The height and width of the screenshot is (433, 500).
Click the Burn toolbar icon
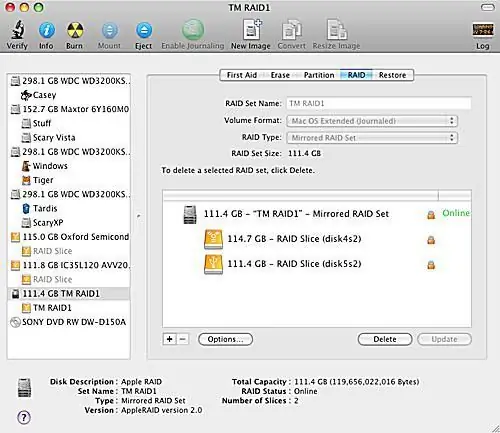point(75,30)
